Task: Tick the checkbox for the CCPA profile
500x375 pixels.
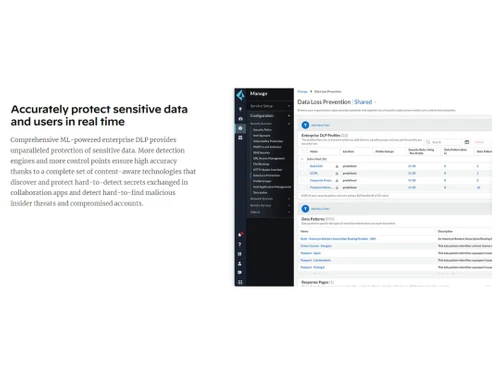Action: (x=303, y=173)
